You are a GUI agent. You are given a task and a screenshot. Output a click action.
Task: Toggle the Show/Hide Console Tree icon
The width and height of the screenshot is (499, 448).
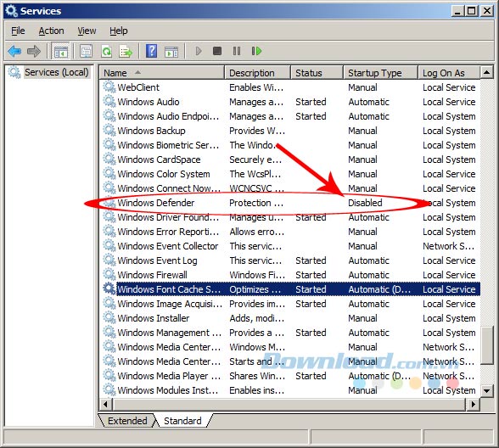click(x=60, y=51)
